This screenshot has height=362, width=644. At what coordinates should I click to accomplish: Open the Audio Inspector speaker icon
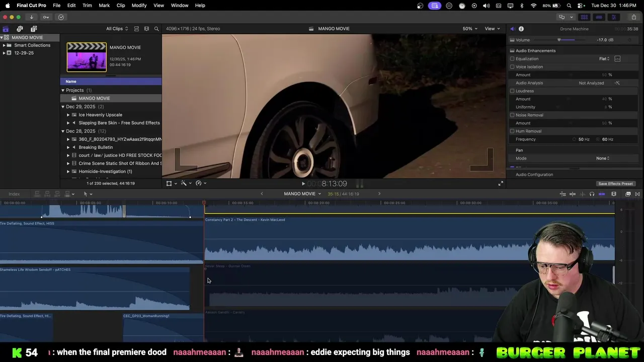512,29
